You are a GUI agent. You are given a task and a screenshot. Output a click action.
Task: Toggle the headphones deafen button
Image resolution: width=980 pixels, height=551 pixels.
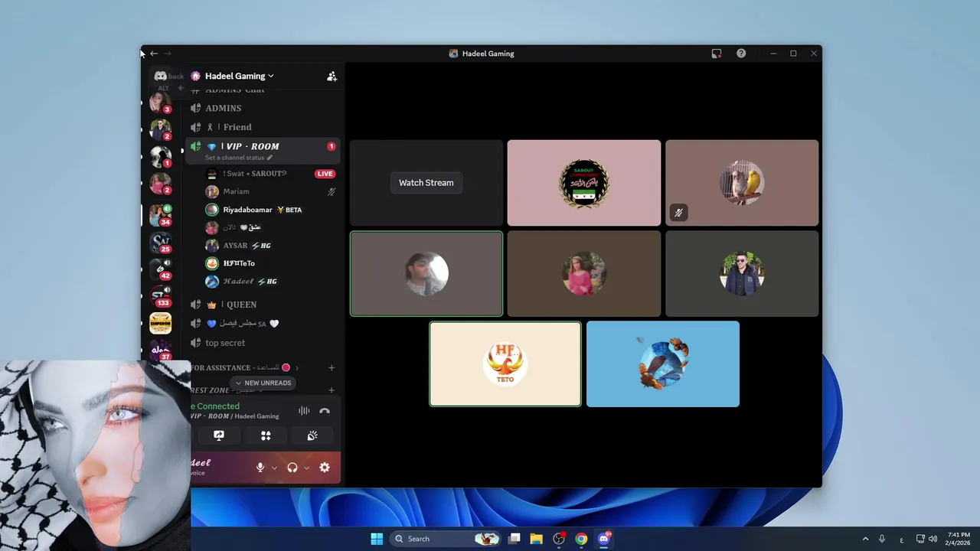pyautogui.click(x=292, y=468)
